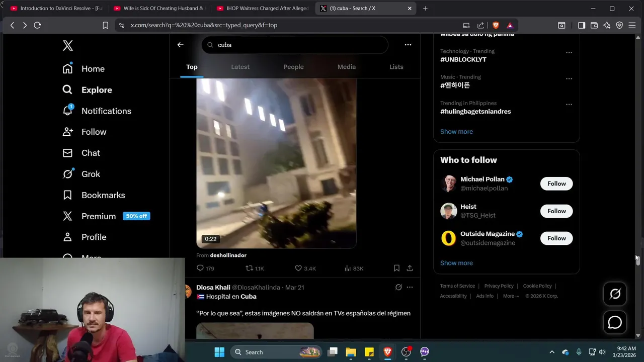This screenshot has height=362, width=644.
Task: Open more options for #UNBLOCKLYT trend
Action: pyautogui.click(x=569, y=52)
